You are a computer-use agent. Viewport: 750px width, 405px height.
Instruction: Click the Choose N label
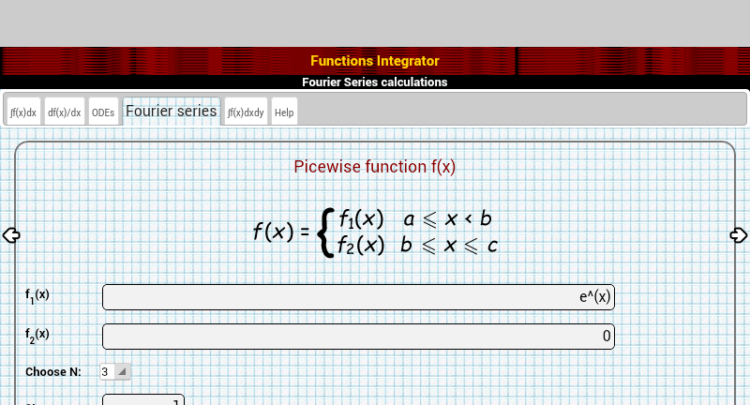tap(53, 372)
